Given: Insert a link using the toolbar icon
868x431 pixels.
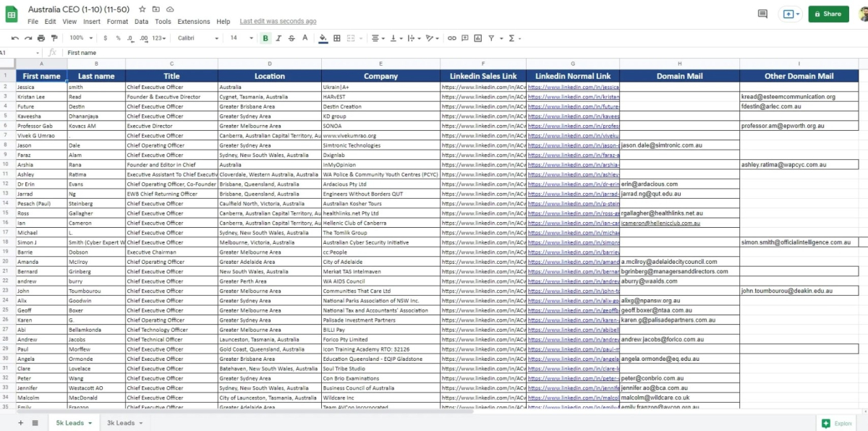Looking at the screenshot, I should click(452, 38).
